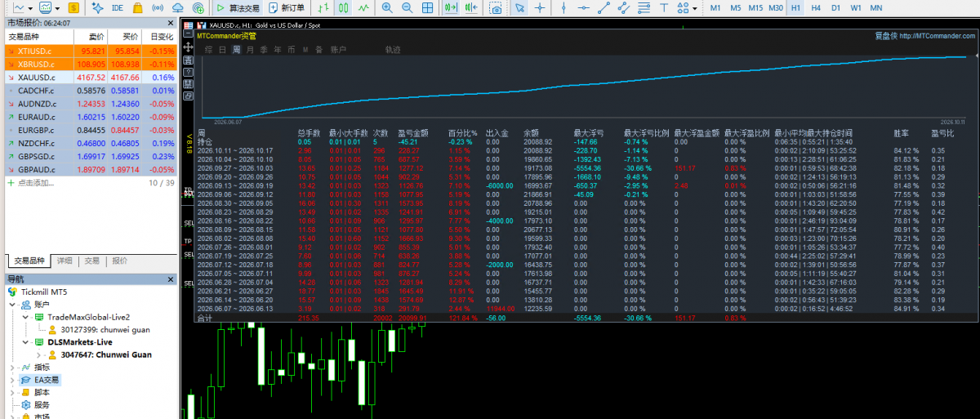Screen dimensions: 980x419
Task: Switch timeframe to MN
Action: coord(876,7)
